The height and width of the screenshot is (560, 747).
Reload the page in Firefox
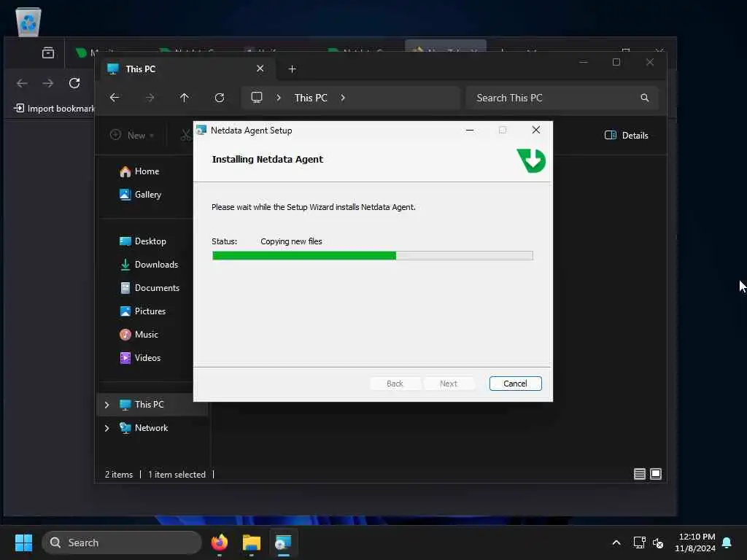tap(74, 83)
